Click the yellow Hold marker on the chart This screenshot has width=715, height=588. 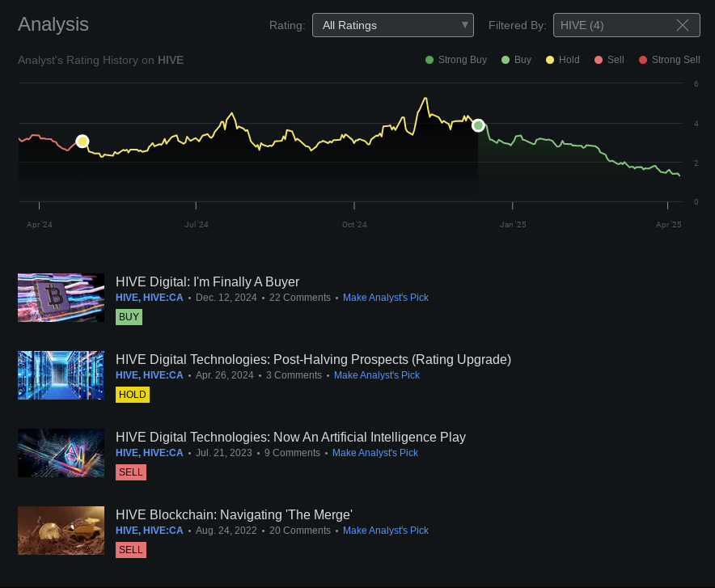82,141
